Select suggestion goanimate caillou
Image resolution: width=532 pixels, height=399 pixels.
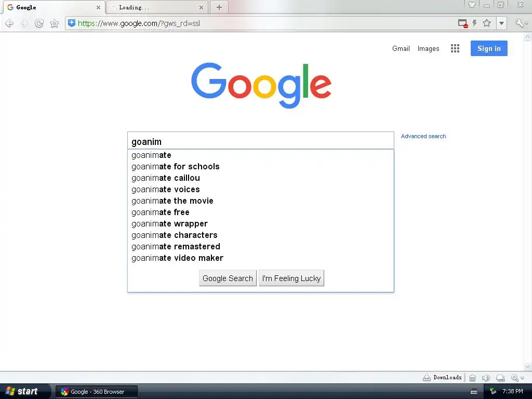tap(261, 178)
